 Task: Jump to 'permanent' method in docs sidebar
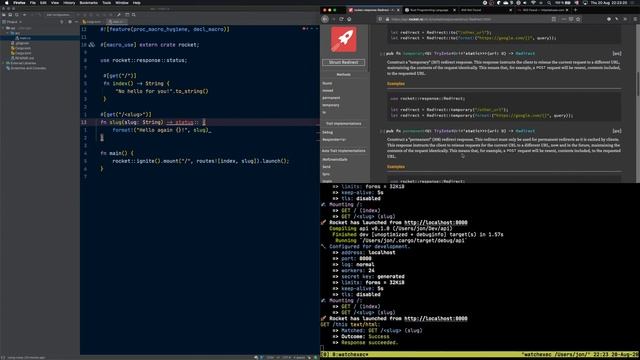331,98
